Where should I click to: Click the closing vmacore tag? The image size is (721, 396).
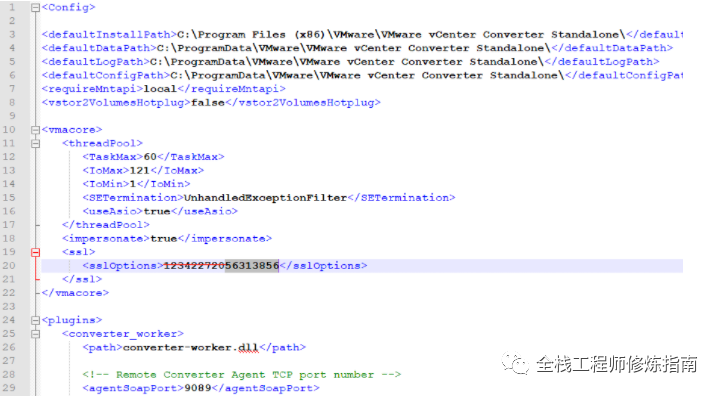click(75, 293)
